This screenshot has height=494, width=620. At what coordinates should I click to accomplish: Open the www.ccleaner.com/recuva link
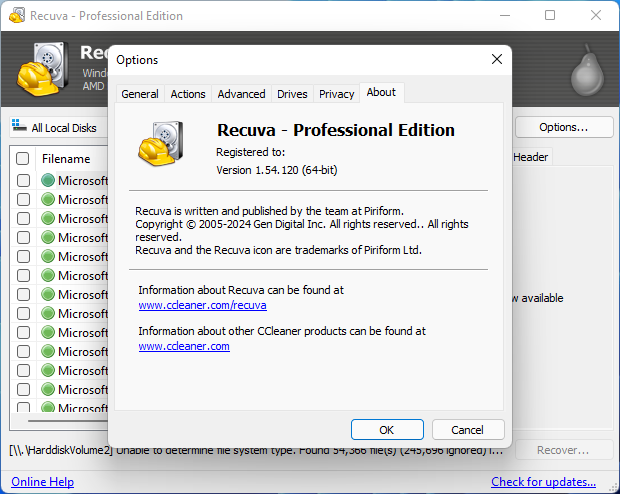[202, 305]
